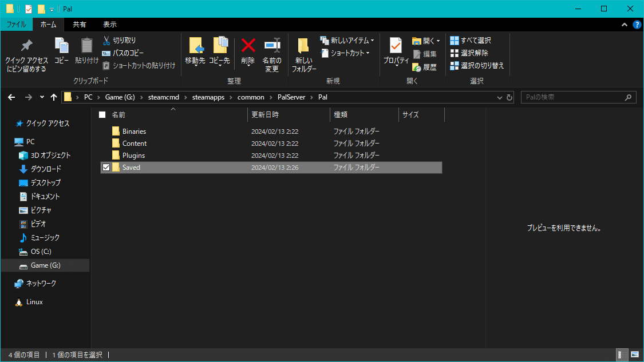Click Select all (すべて選択)
This screenshot has width=644, height=362.
coord(471,40)
